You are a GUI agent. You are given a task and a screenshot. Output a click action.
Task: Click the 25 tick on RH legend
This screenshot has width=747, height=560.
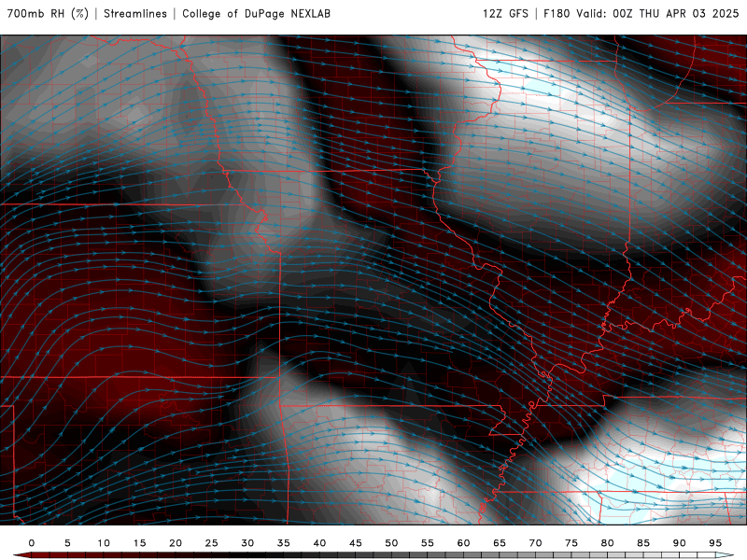(x=212, y=543)
